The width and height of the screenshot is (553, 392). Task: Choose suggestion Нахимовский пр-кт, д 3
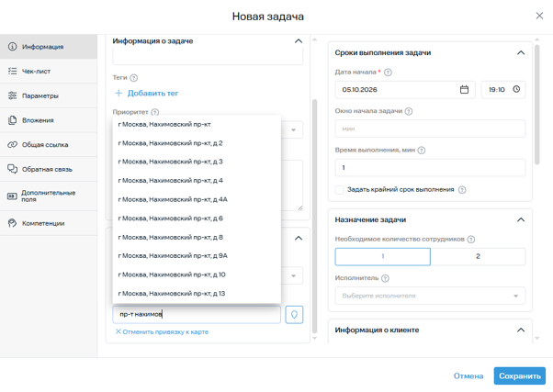(197, 162)
